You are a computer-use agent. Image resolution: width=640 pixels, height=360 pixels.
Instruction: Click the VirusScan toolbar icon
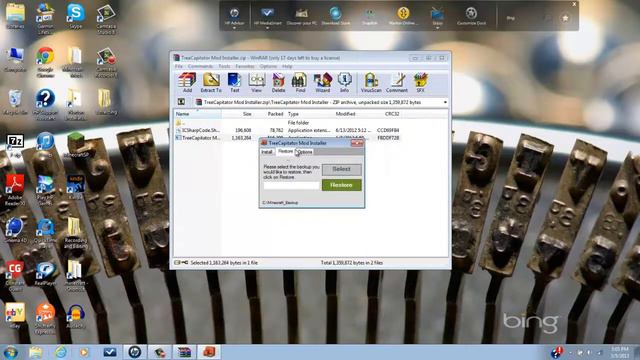tap(371, 82)
